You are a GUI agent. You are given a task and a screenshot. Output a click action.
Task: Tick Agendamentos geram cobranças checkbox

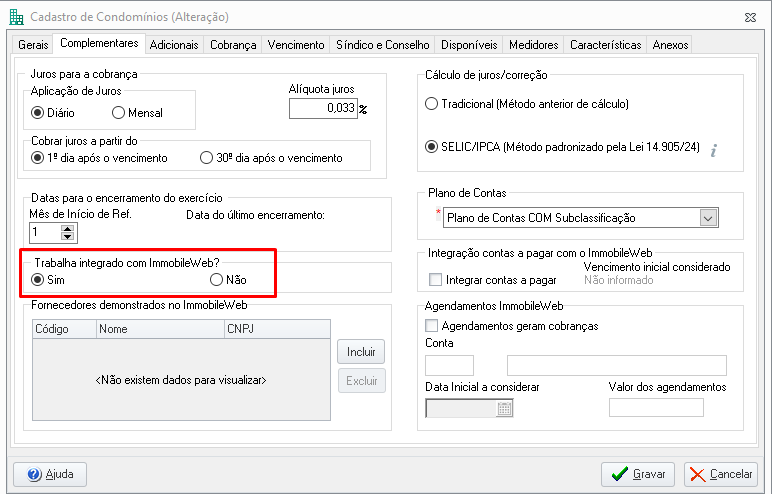point(431,326)
